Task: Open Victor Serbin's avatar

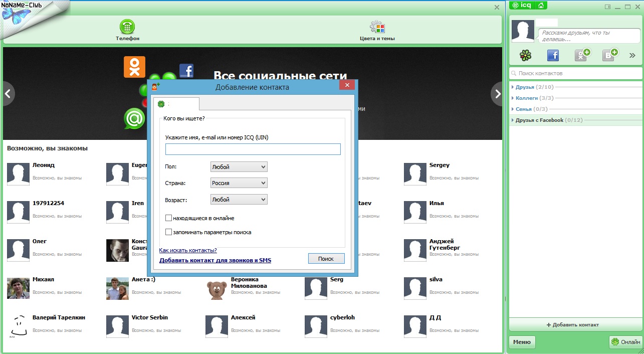Action: (x=118, y=326)
